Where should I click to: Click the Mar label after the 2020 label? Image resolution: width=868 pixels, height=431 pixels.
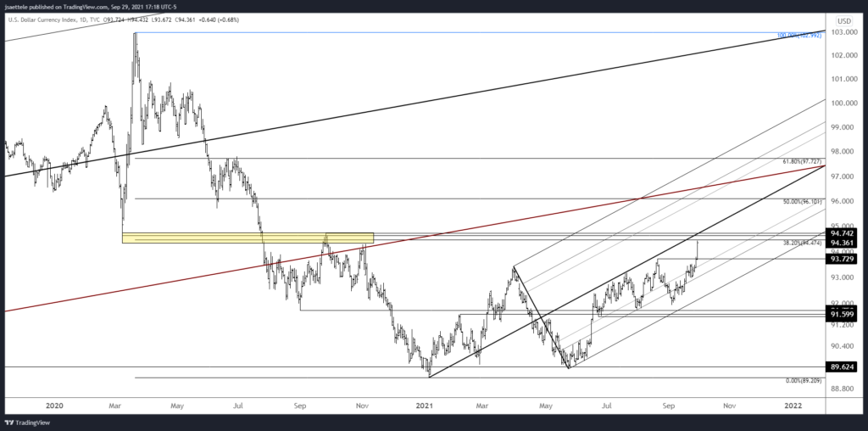coord(116,405)
